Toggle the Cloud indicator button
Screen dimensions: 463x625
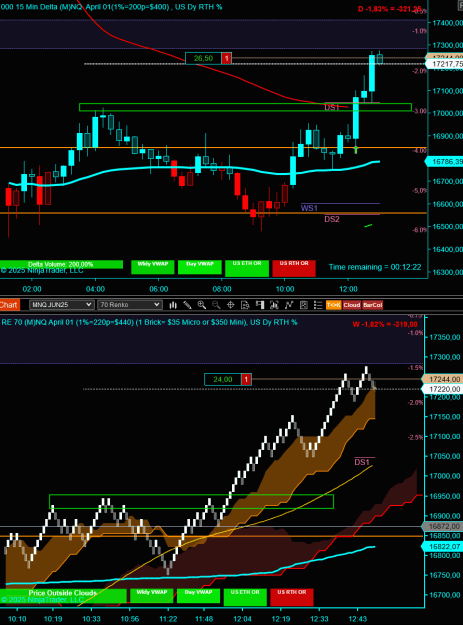pyautogui.click(x=352, y=305)
